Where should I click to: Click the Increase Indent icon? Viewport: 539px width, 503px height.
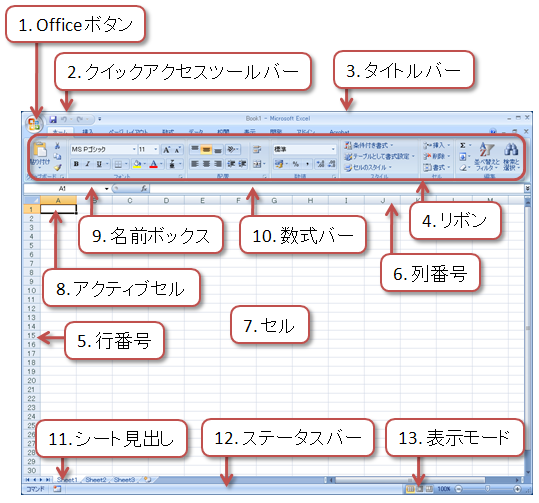point(242,164)
